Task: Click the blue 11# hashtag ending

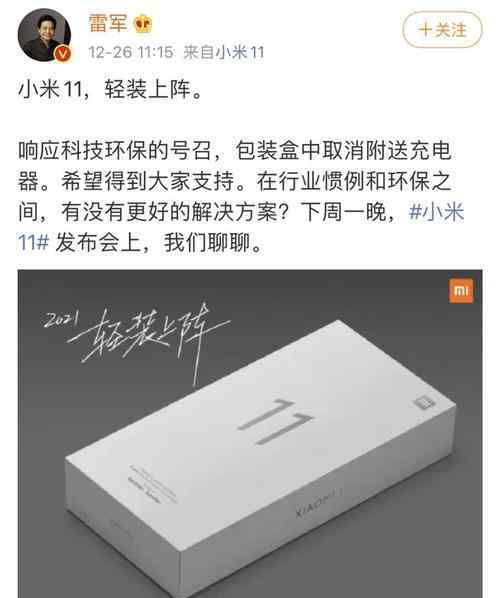Action: [34, 242]
